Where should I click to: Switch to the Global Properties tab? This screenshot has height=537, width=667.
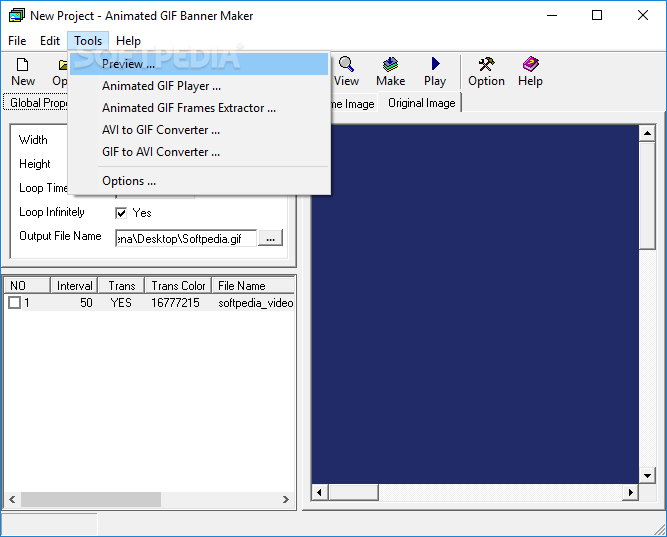[x=38, y=103]
